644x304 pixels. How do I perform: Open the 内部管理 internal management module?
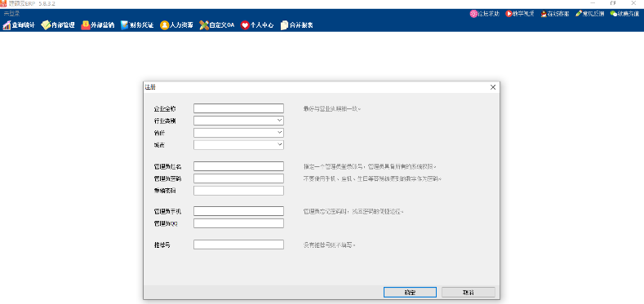[x=58, y=25]
